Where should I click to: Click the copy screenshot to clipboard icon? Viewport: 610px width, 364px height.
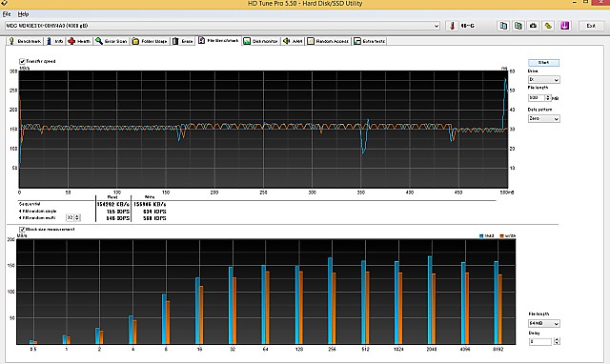coord(518,26)
